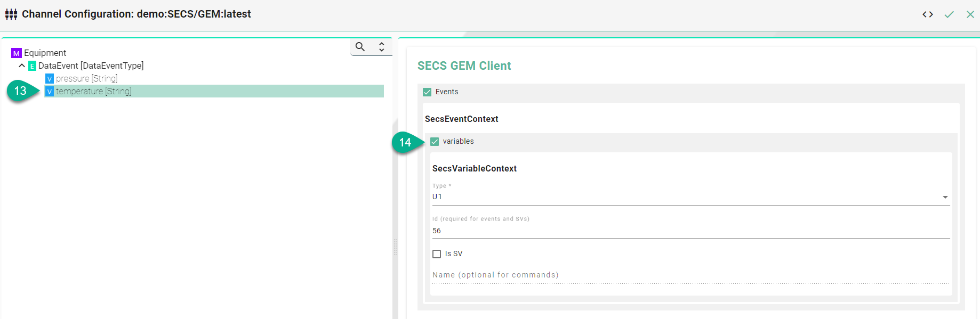Image resolution: width=980 pixels, height=319 pixels.
Task: Click the Channel Configuration title icon
Action: (x=11, y=14)
